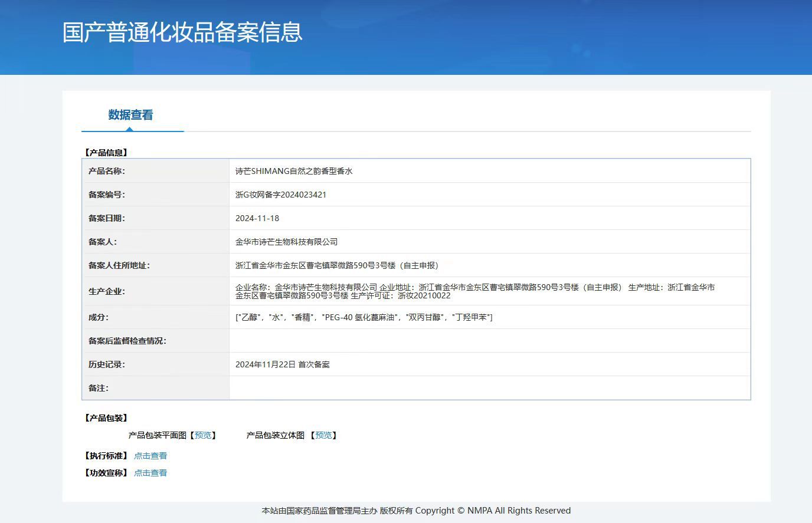Click the empty 备注 value cell
This screenshot has width=812, height=523.
tap(489, 388)
